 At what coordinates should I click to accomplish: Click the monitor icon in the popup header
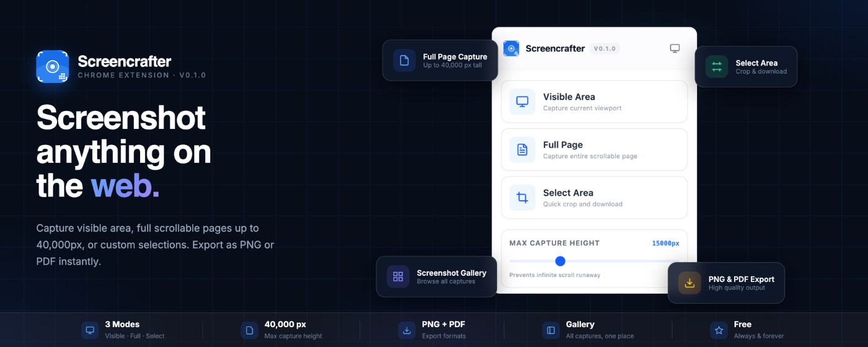pos(675,48)
